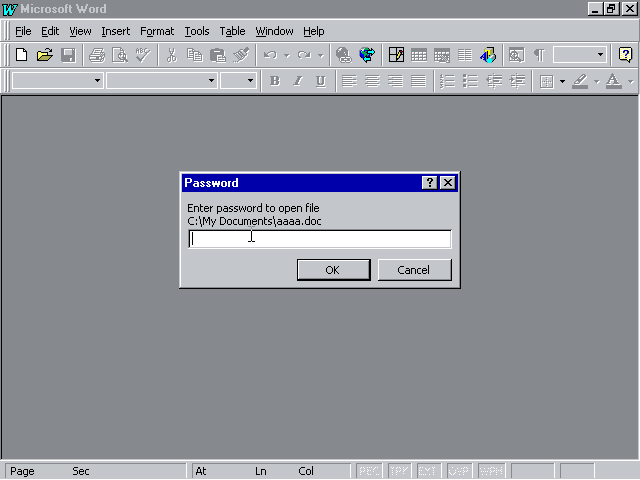Open Print Preview from the toolbar
The height and width of the screenshot is (480, 640).
(120, 55)
